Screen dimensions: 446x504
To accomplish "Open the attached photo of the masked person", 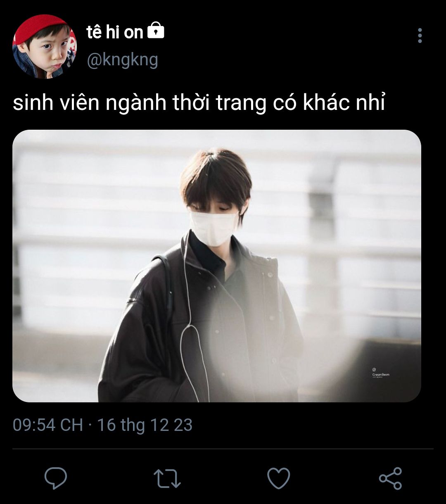I will click(x=217, y=266).
